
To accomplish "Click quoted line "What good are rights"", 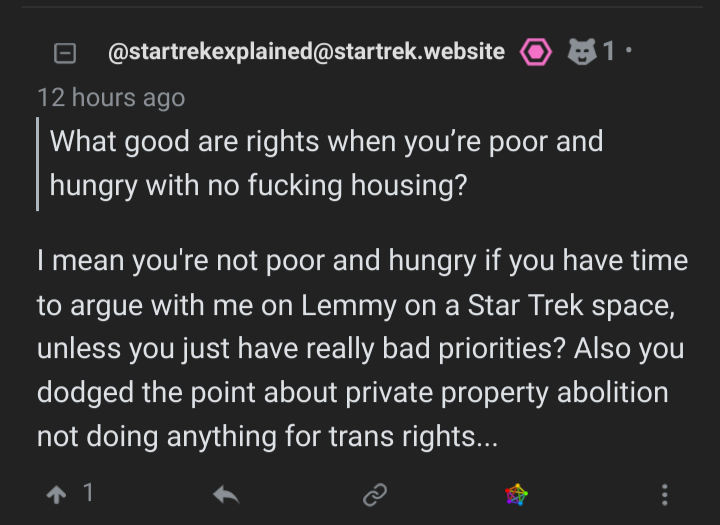I will tap(184, 141).
